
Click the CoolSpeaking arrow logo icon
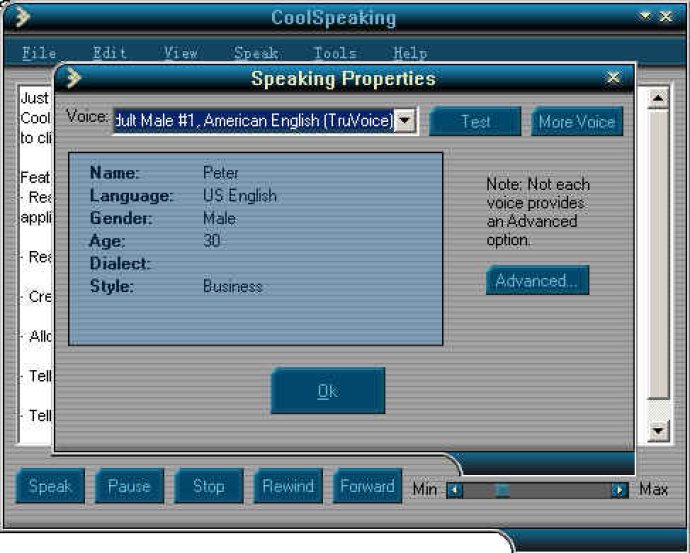pyautogui.click(x=22, y=17)
